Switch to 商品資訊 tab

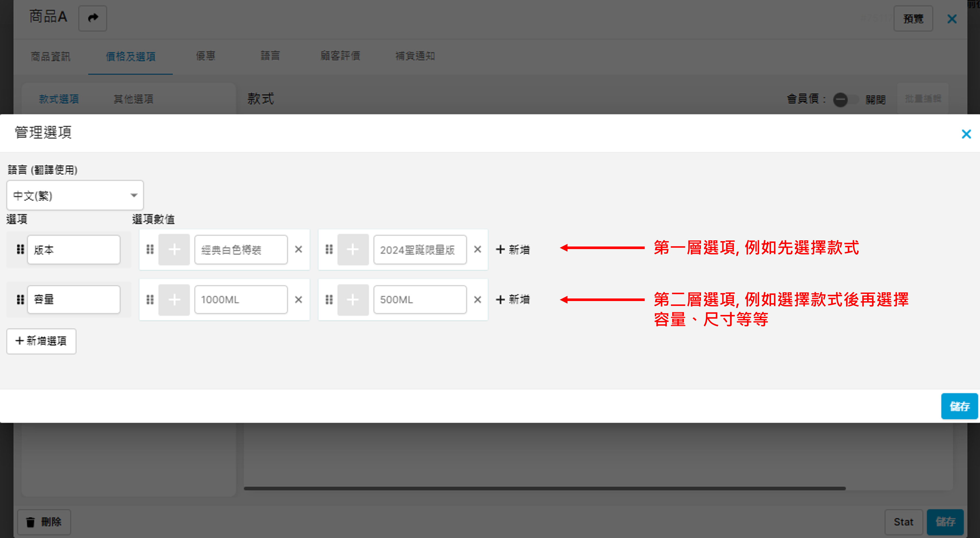[x=50, y=56]
